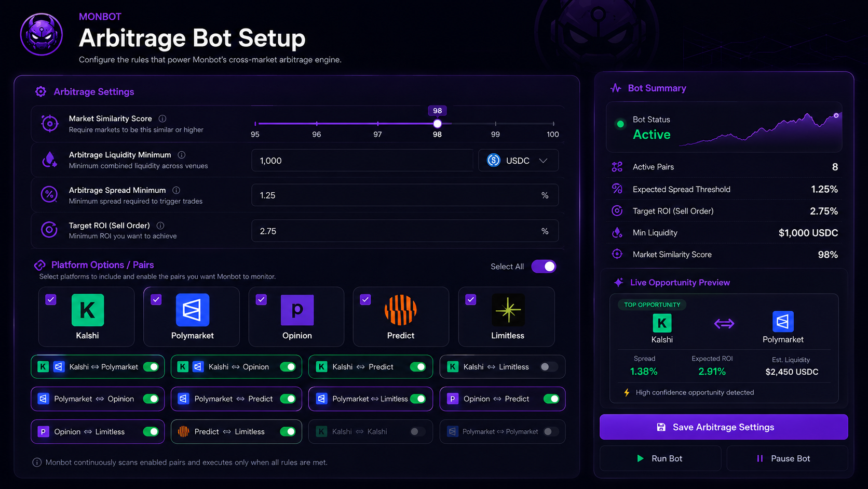
Task: Click the lightning bolt confidence icon
Action: [x=627, y=392]
